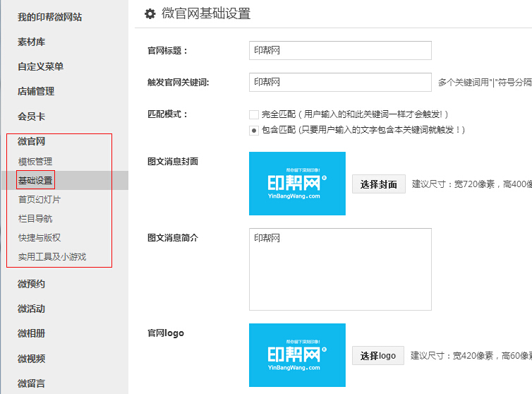
Task: Click the 选择logo button
Action: click(x=378, y=356)
